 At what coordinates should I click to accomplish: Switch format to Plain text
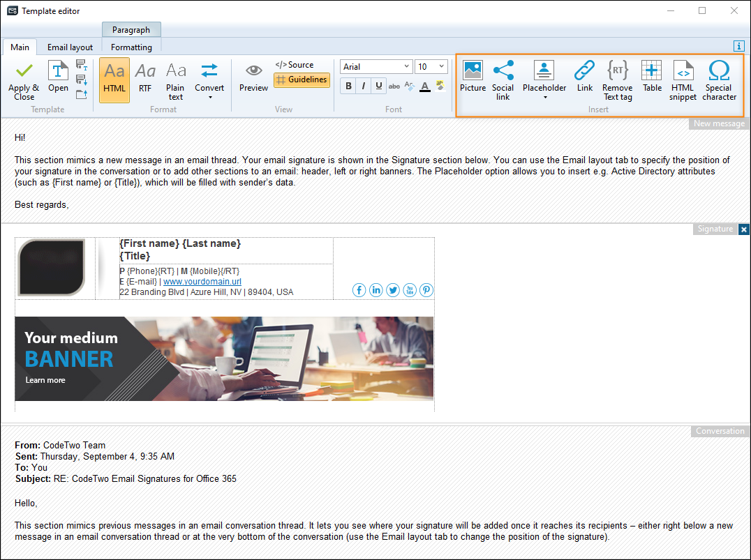176,82
